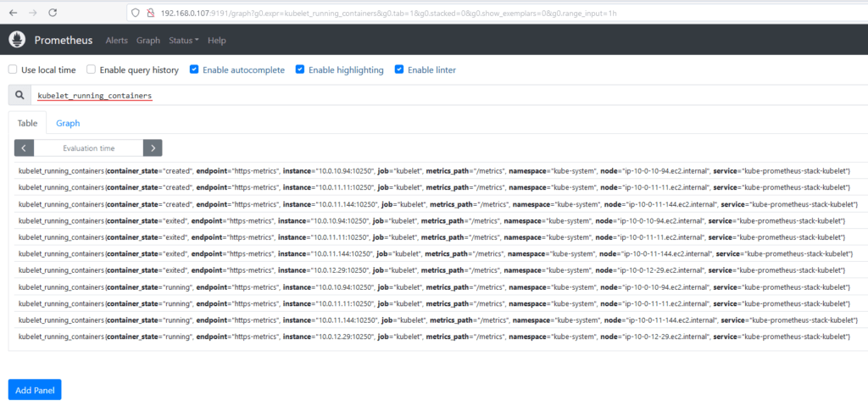
Task: Uncheck Enable highlighting
Action: 299,69
